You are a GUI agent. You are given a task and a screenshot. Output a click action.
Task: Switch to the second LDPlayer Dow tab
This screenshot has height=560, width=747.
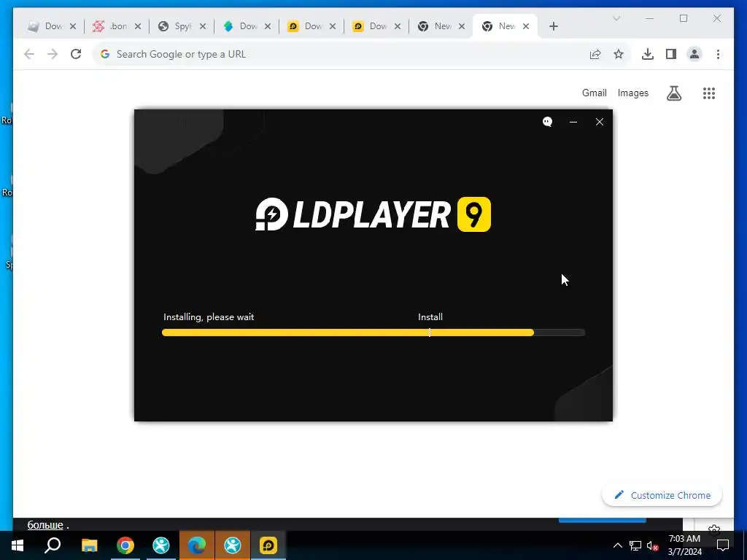tap(370, 26)
